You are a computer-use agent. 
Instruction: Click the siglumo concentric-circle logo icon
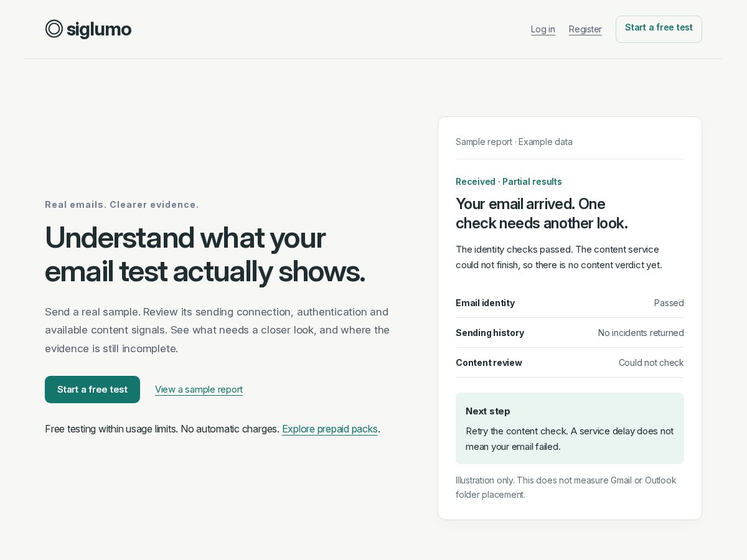[x=54, y=29]
